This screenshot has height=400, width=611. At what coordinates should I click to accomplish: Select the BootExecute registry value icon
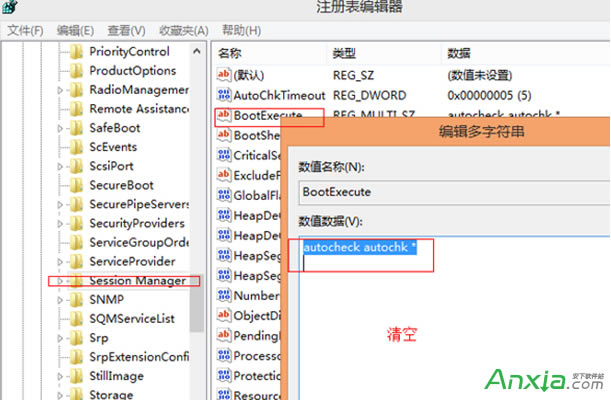click(224, 117)
